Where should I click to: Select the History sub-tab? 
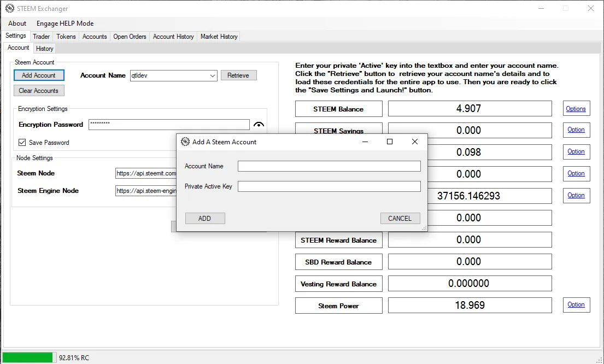[45, 49]
